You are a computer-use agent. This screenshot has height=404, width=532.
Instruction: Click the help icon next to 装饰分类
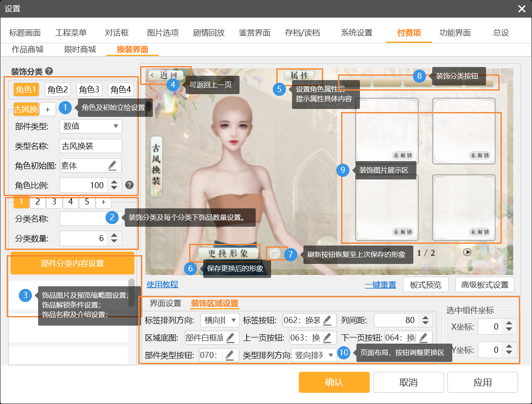point(49,71)
